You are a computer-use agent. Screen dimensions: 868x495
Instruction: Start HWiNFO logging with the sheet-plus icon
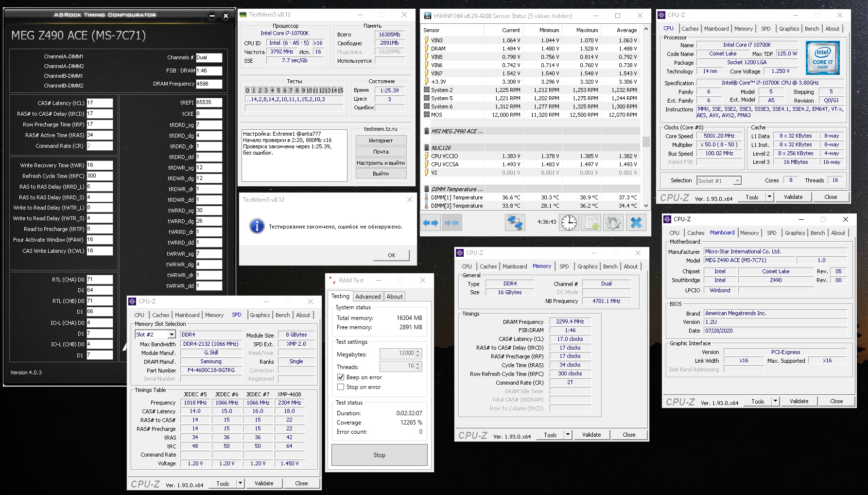[x=591, y=223]
